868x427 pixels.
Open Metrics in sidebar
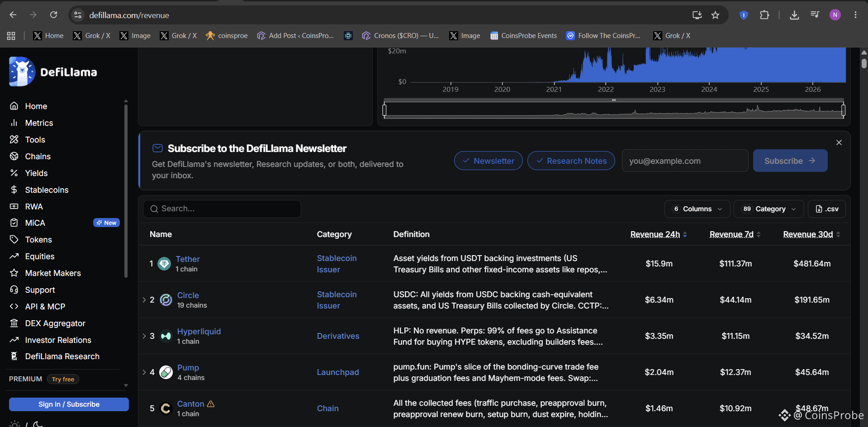click(x=39, y=123)
